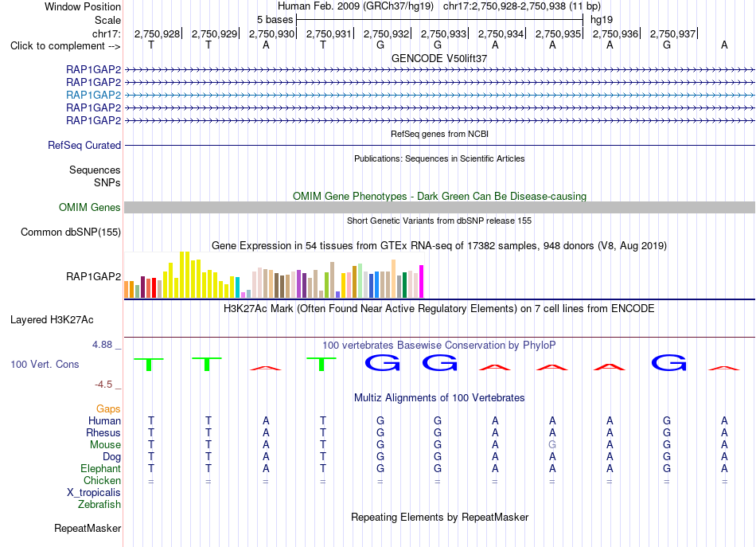756x547 pixels.
Task: Click the '5 bases' scale label
Action: [275, 20]
